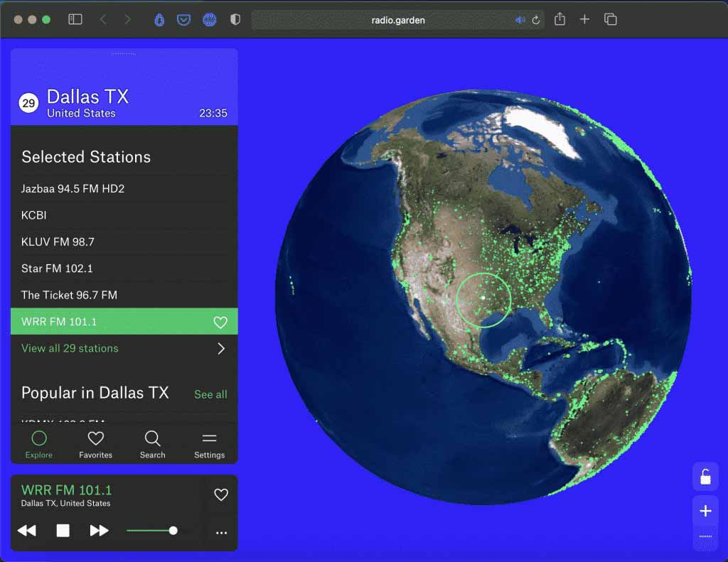Open the player's three-dot more options

pos(221,532)
